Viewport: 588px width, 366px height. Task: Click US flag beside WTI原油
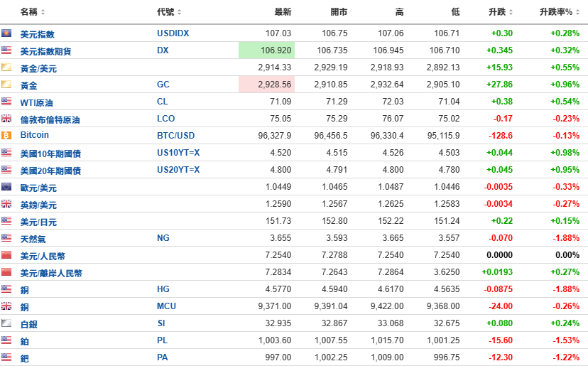(x=6, y=102)
